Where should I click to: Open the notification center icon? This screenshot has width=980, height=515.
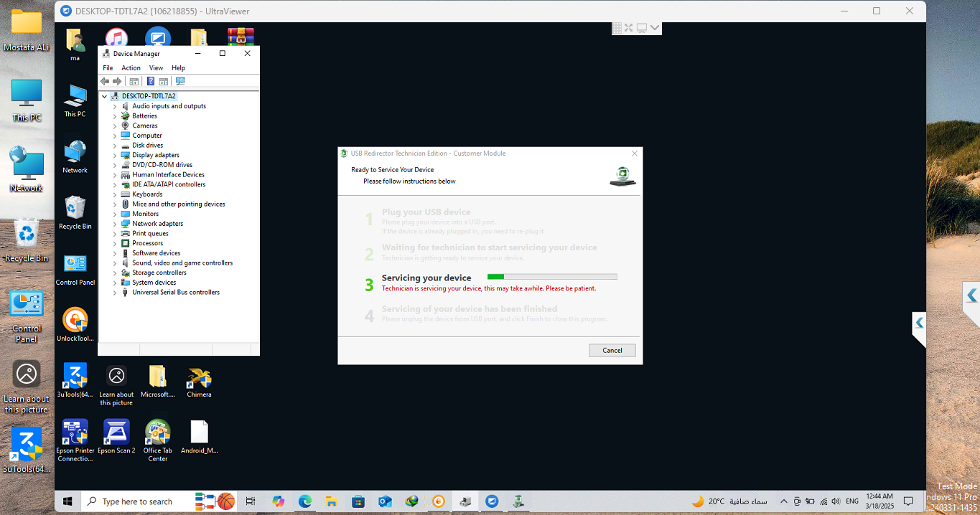click(x=907, y=501)
